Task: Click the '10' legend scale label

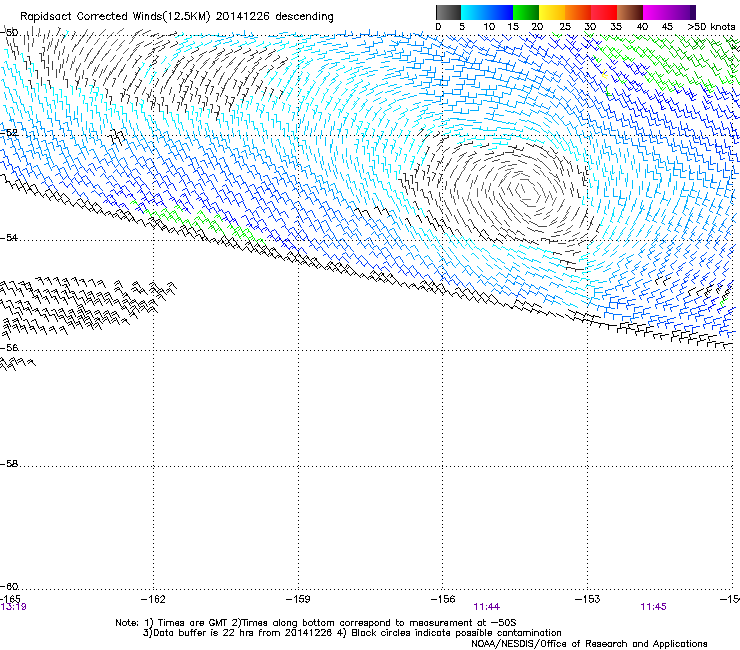Action: (489, 27)
